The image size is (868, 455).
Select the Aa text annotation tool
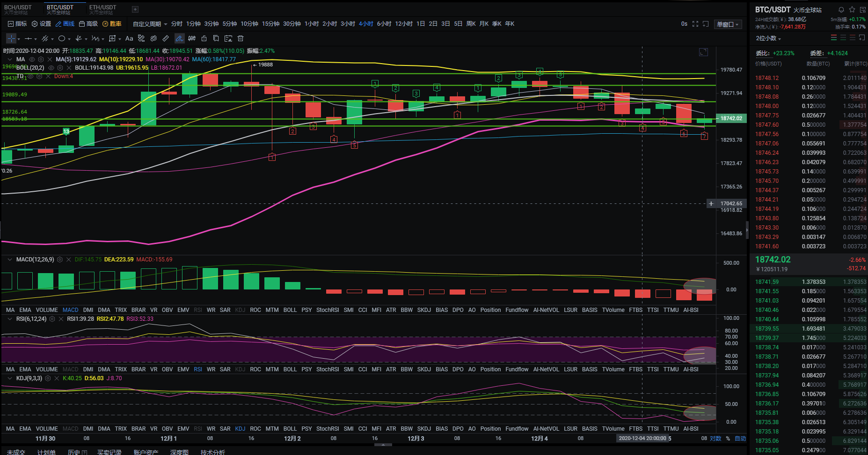point(129,38)
